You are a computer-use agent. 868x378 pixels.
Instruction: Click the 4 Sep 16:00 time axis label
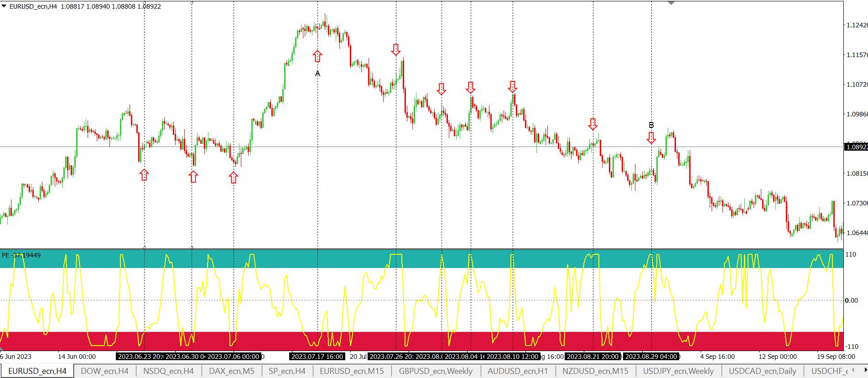point(717,357)
